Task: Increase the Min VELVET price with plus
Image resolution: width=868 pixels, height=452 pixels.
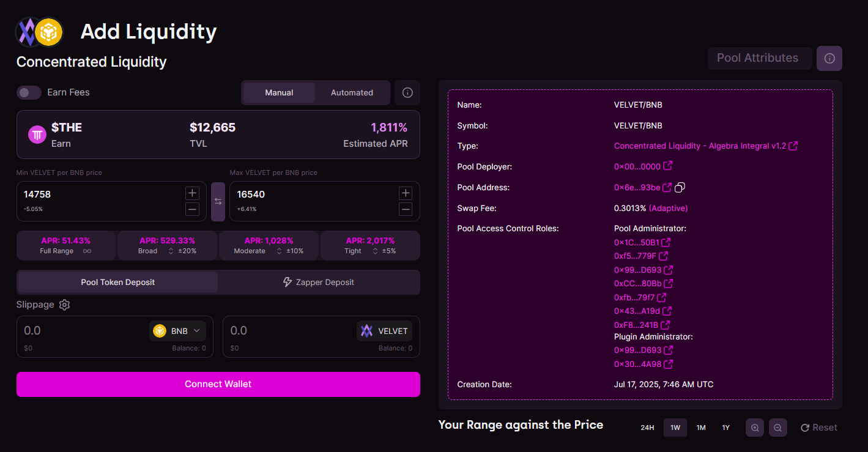Action: [192, 193]
